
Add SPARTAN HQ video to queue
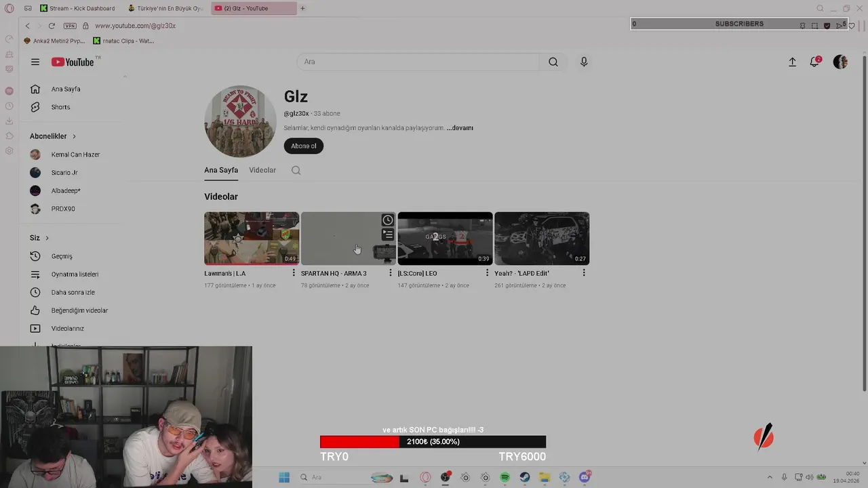point(387,235)
